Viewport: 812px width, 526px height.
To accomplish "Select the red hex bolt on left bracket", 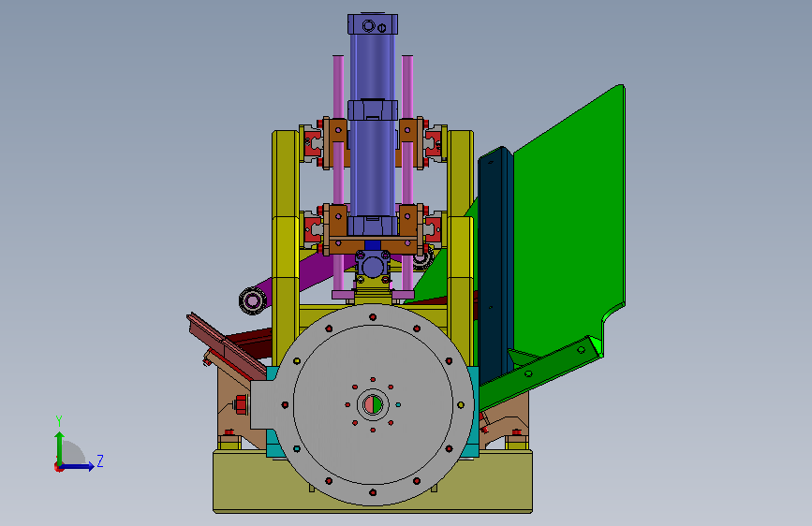I will (241, 404).
